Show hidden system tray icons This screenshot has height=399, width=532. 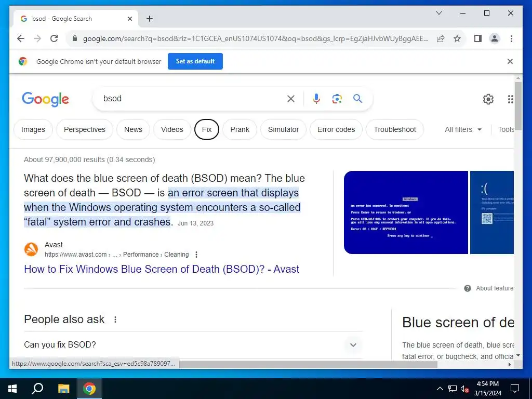coord(440,389)
